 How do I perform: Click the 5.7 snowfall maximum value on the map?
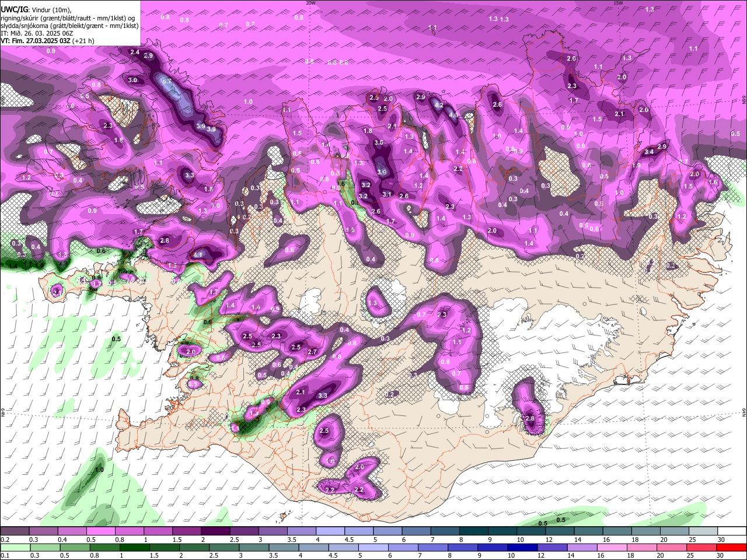[x=166, y=81]
